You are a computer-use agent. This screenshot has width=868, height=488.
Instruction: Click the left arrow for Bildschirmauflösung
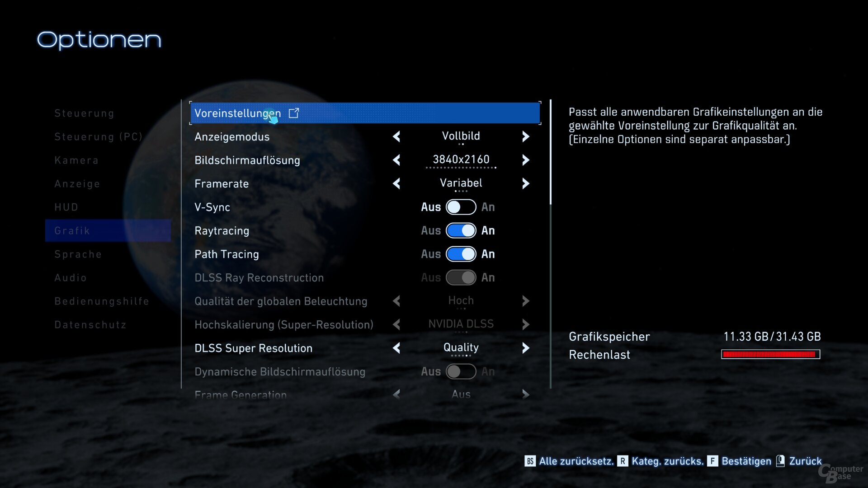[x=396, y=160]
